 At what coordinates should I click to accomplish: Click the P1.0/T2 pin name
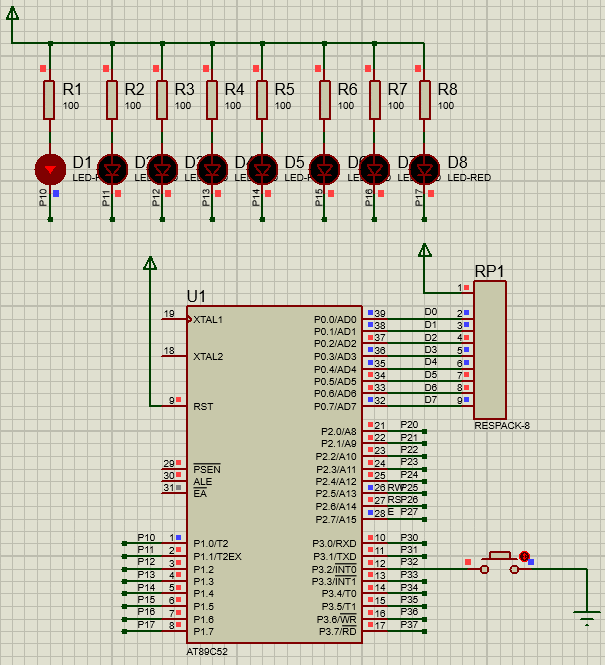(x=211, y=544)
